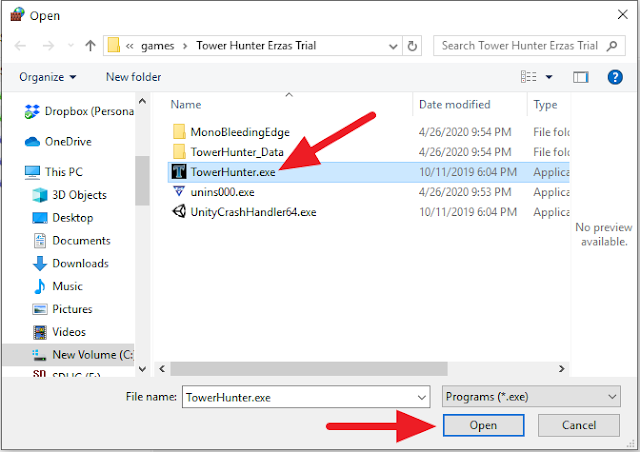Open the recent locations dropdown chevron
This screenshot has width=640, height=452.
click(71, 45)
